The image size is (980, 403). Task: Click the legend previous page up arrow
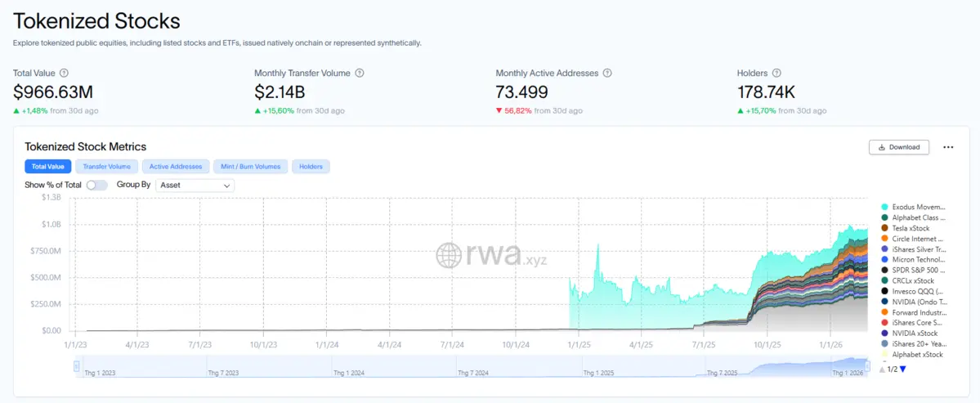coord(882,369)
